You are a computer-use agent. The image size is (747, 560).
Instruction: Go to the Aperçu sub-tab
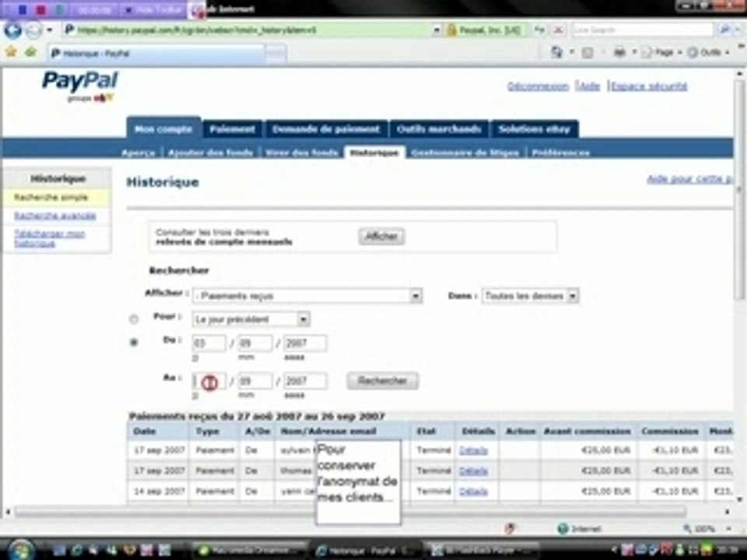(138, 153)
